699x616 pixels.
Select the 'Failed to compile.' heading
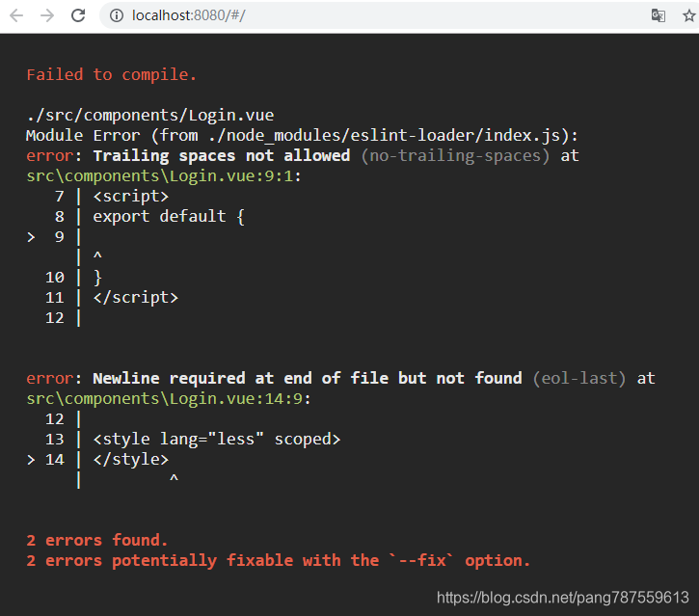111,74
